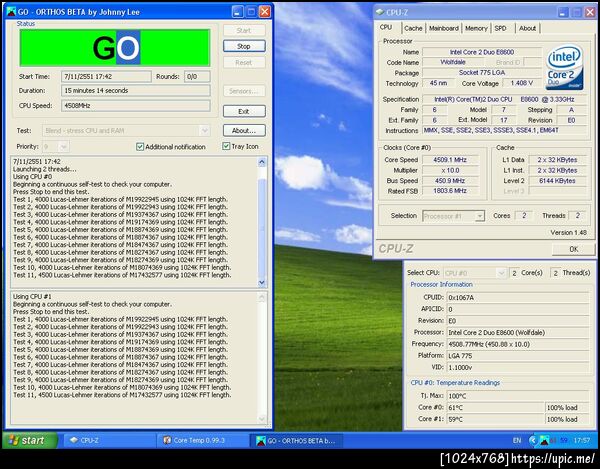Click the Rounds 0/0 field

coord(197,77)
